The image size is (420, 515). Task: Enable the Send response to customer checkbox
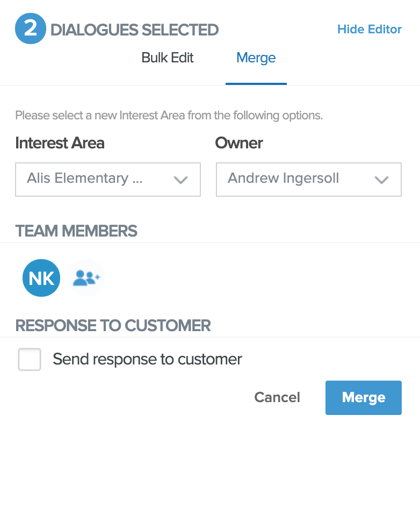click(x=30, y=359)
